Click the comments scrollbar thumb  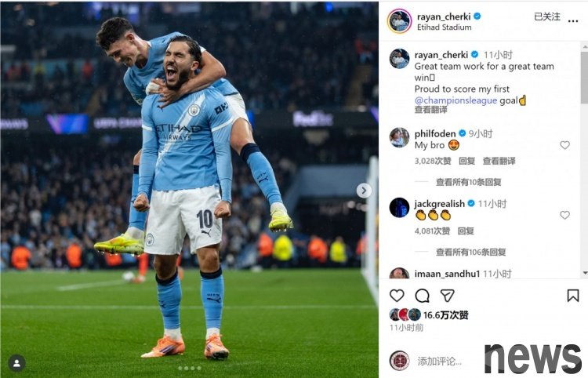[585, 77]
